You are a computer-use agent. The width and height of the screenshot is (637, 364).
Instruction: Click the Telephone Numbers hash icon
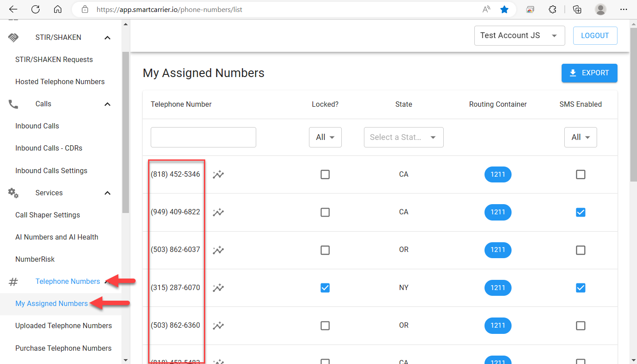coord(13,282)
